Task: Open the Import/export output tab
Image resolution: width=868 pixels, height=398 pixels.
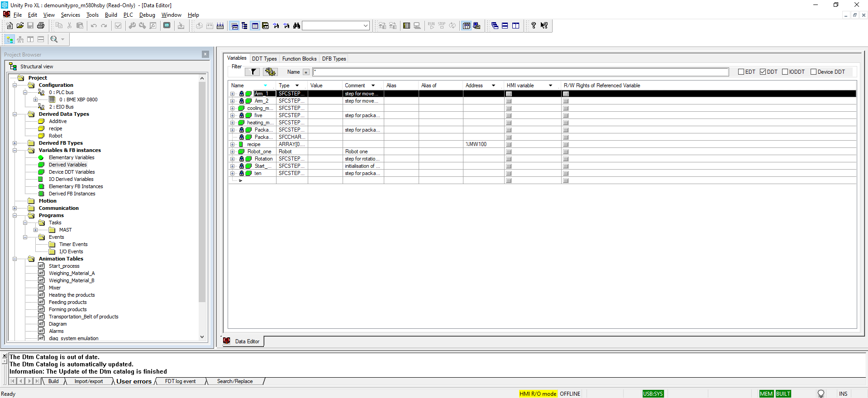Action: coord(89,381)
